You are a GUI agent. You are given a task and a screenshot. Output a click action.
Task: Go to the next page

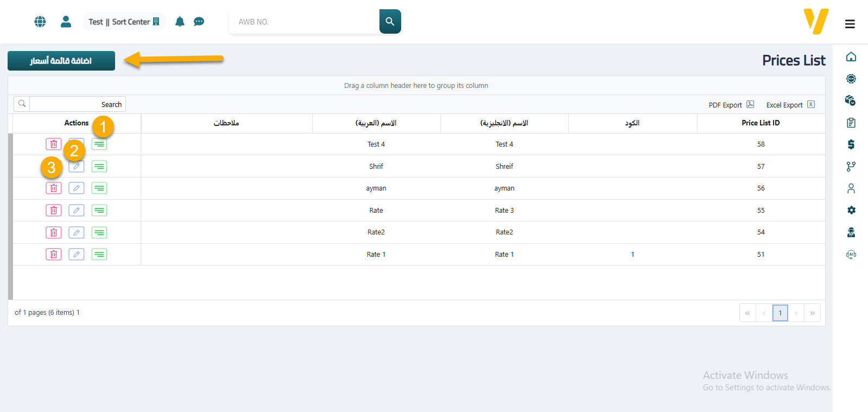coord(796,313)
